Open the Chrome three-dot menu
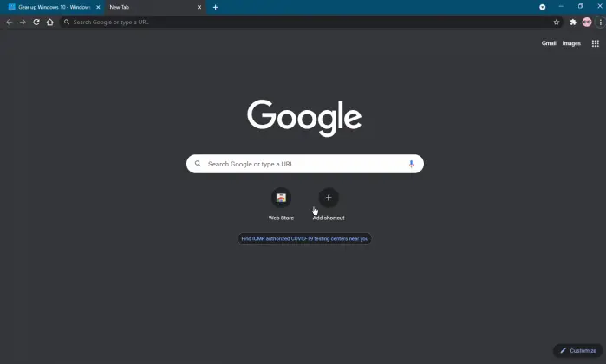Image resolution: width=606 pixels, height=364 pixels. click(x=600, y=22)
